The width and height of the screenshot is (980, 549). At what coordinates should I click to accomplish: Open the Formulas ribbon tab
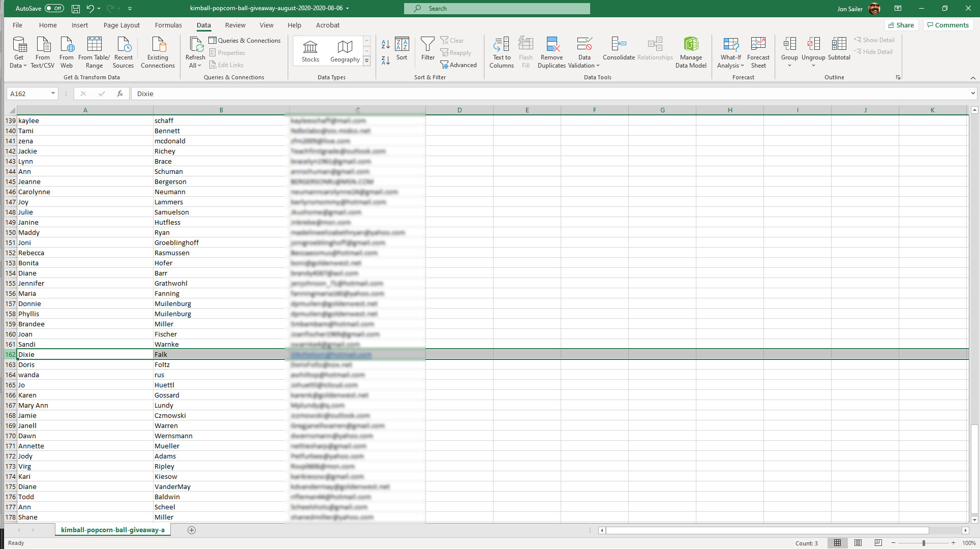click(168, 25)
